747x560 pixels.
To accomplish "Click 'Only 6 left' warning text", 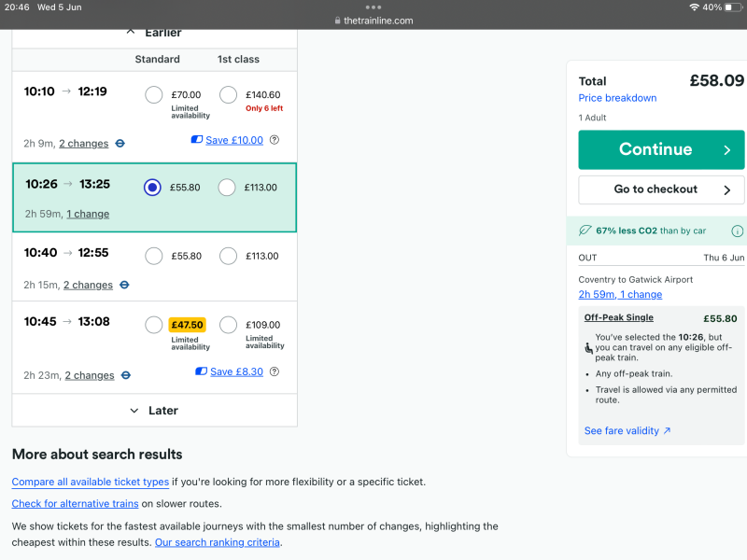I will [x=264, y=108].
